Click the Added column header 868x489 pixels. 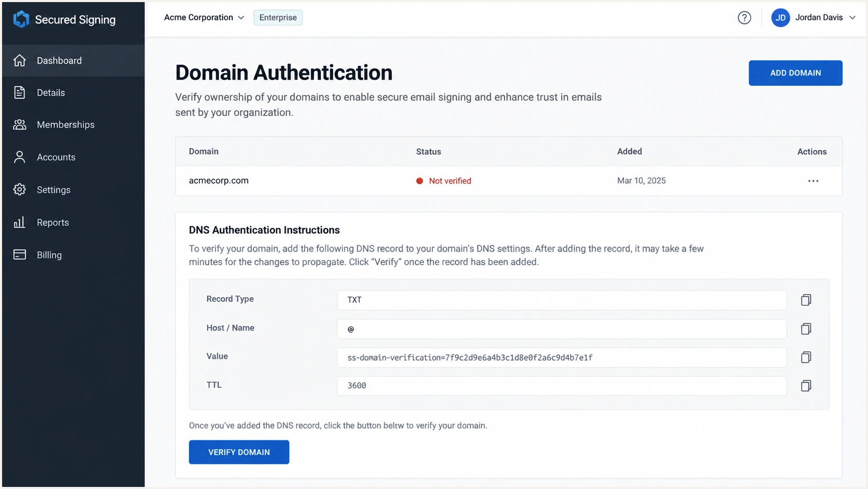[x=629, y=152]
